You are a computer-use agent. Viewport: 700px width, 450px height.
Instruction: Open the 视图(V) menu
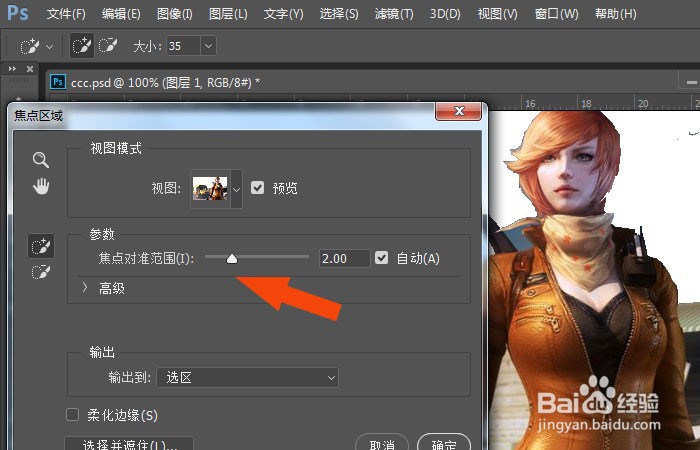click(497, 14)
